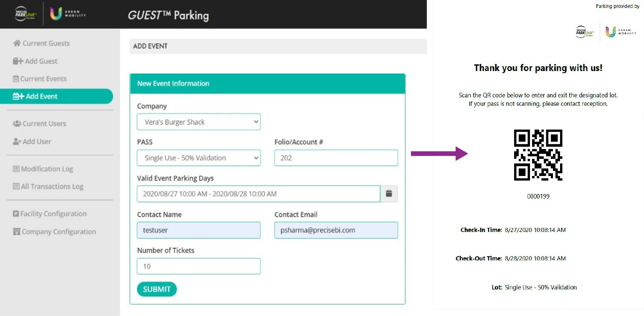
Task: Click the home icon beside Current Guests
Action: [17, 43]
